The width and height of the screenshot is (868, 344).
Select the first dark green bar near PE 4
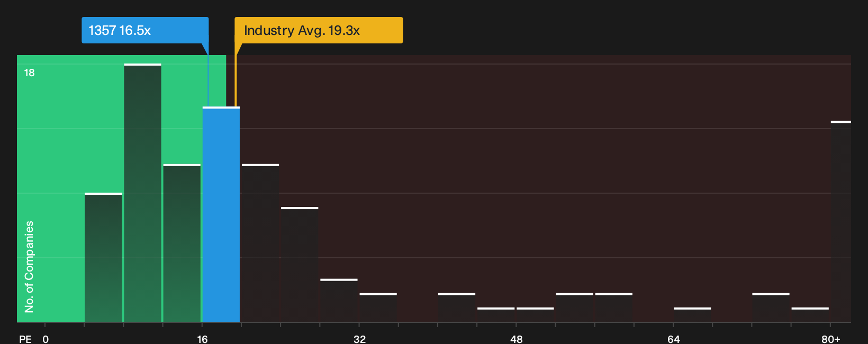103,257
